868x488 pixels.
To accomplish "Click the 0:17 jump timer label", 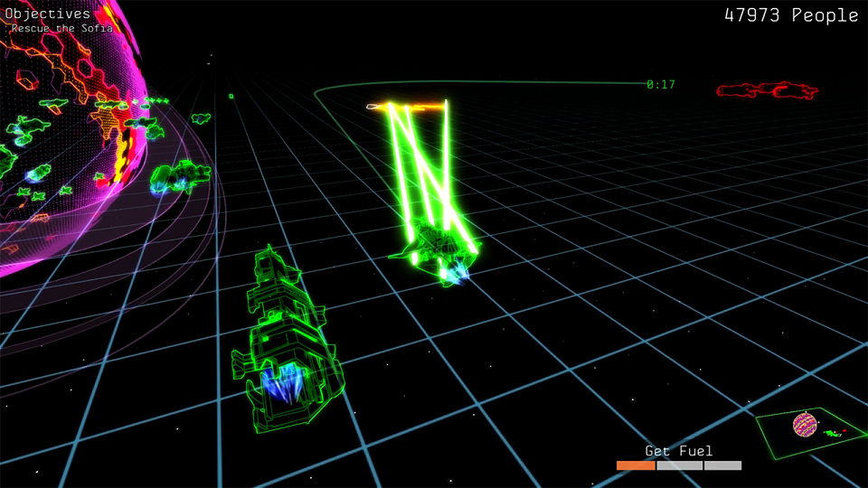I will point(660,85).
